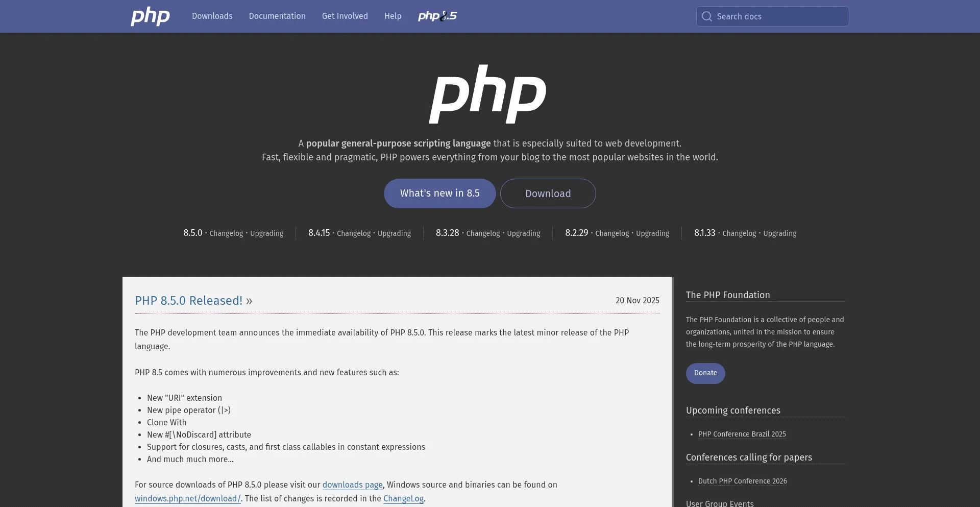Click the PHP logo in the navbar
The width and height of the screenshot is (980, 507).
tap(150, 16)
